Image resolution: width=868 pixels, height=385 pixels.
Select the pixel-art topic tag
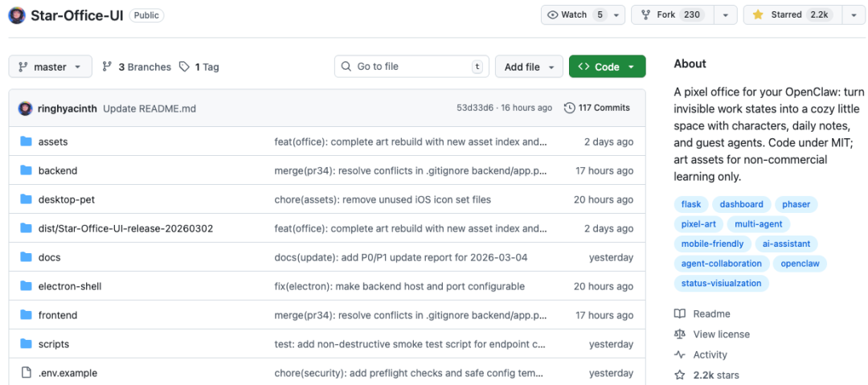[698, 224]
